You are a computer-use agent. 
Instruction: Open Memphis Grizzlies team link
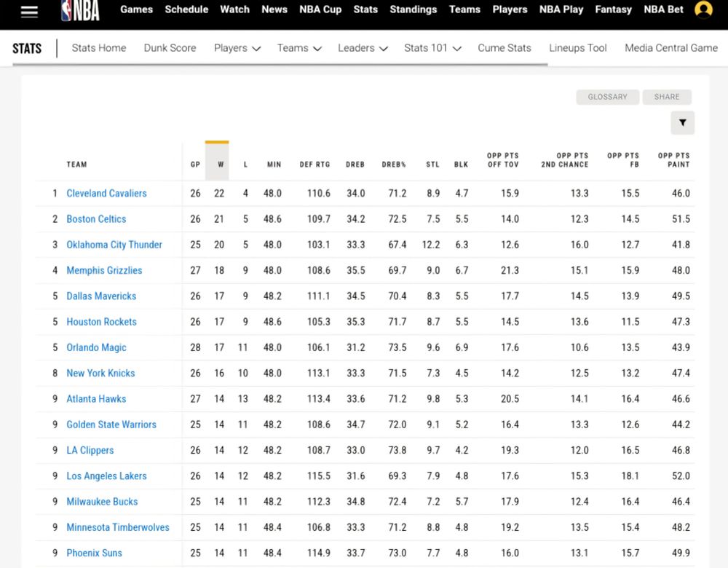pyautogui.click(x=104, y=270)
